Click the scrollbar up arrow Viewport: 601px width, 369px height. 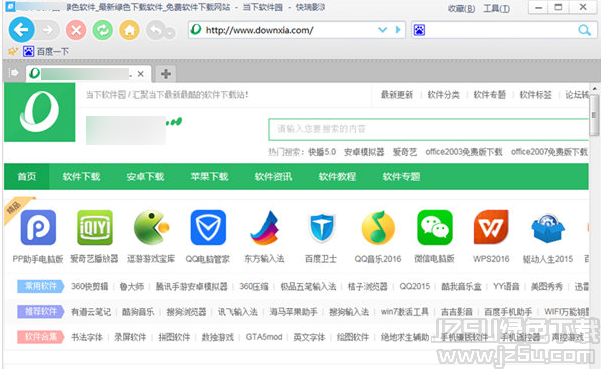click(594, 89)
